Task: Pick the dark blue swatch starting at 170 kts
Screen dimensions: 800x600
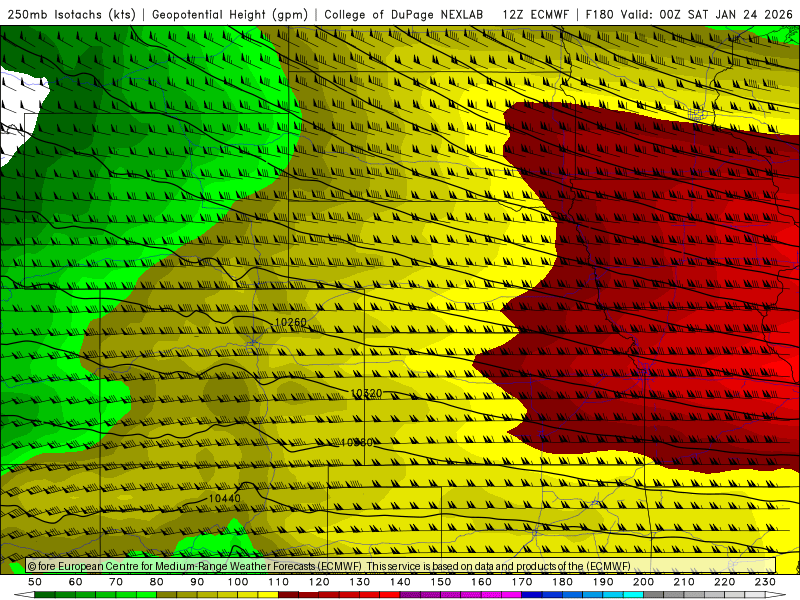Action: [532, 595]
